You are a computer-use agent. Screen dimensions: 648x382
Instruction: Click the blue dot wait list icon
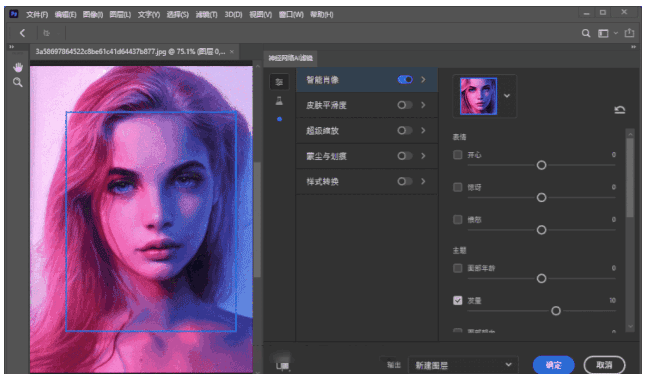280,119
